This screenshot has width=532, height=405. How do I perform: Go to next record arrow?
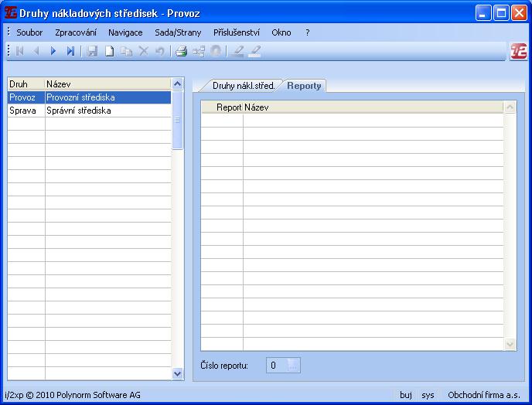(x=53, y=51)
